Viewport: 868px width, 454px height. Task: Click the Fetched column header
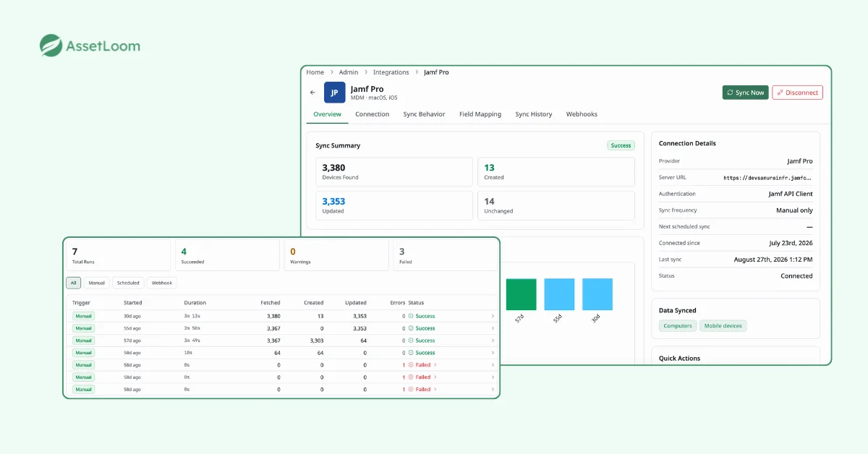271,303
